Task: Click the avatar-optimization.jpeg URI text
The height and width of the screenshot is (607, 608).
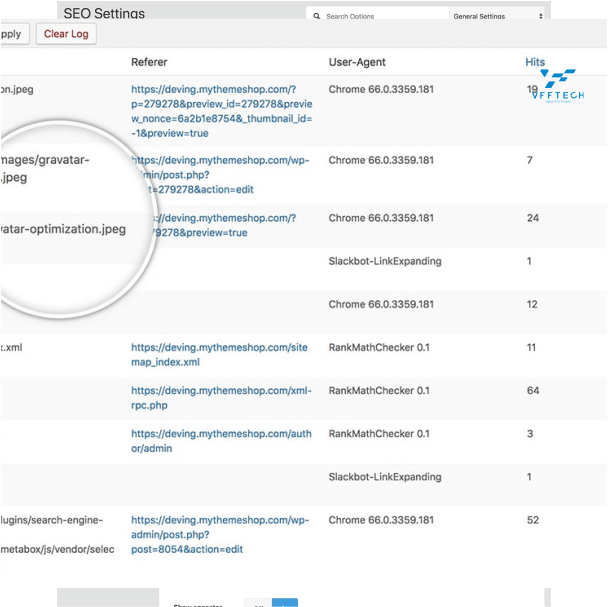Action: pyautogui.click(x=63, y=229)
